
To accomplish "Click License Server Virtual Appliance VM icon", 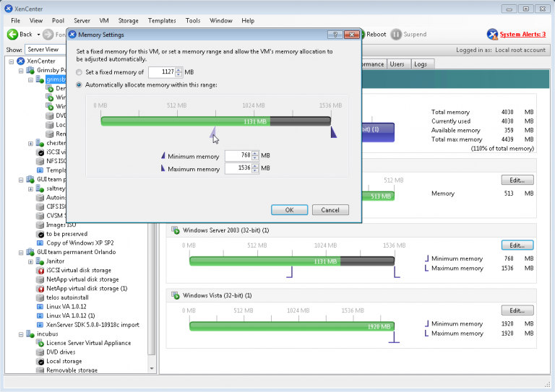I will (40, 343).
